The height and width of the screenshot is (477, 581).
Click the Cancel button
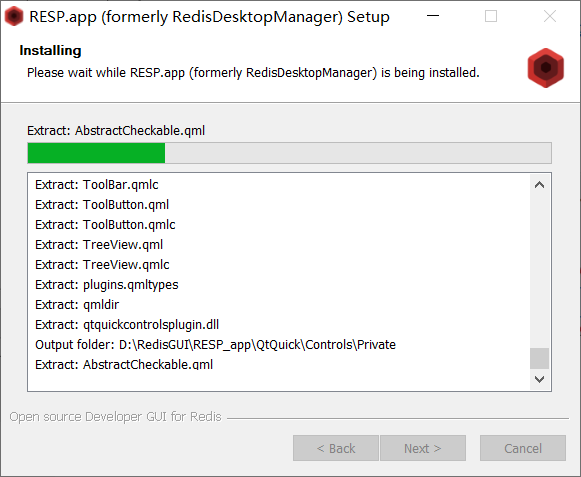tap(523, 448)
